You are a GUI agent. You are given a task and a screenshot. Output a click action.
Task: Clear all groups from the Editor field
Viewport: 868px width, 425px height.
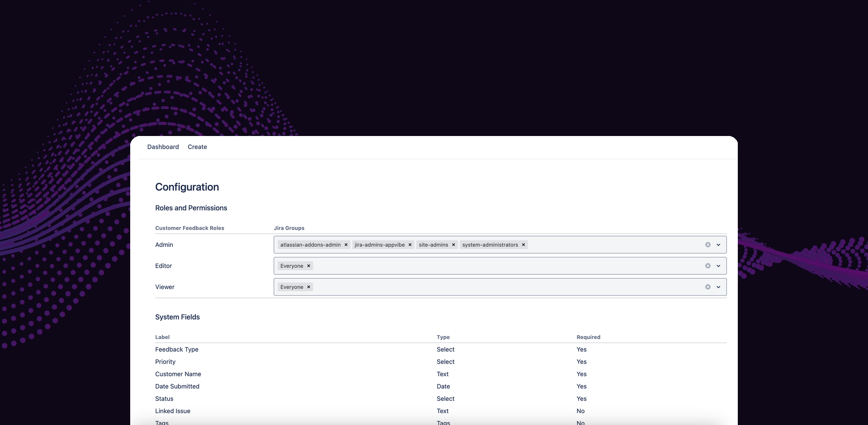point(707,265)
